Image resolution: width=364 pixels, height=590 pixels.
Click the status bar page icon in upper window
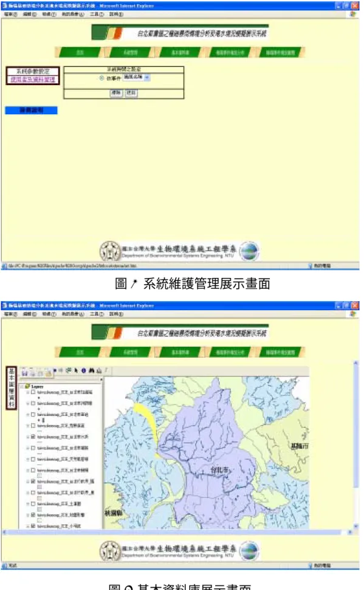pyautogui.click(x=4, y=266)
